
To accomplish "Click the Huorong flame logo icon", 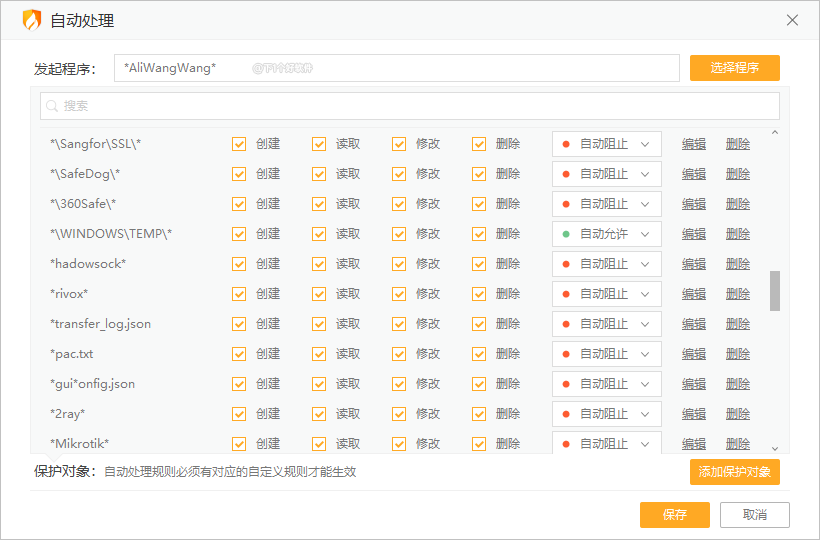I will coord(32,20).
